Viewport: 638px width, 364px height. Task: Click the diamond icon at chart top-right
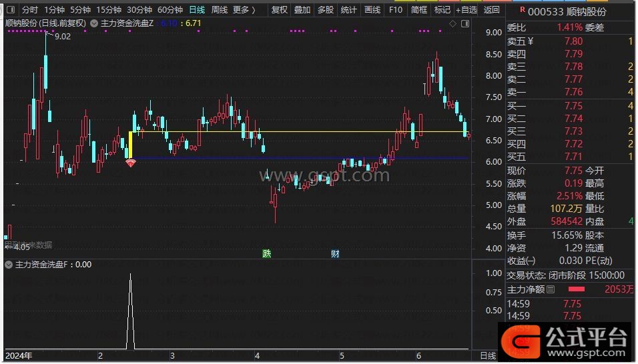(x=453, y=23)
